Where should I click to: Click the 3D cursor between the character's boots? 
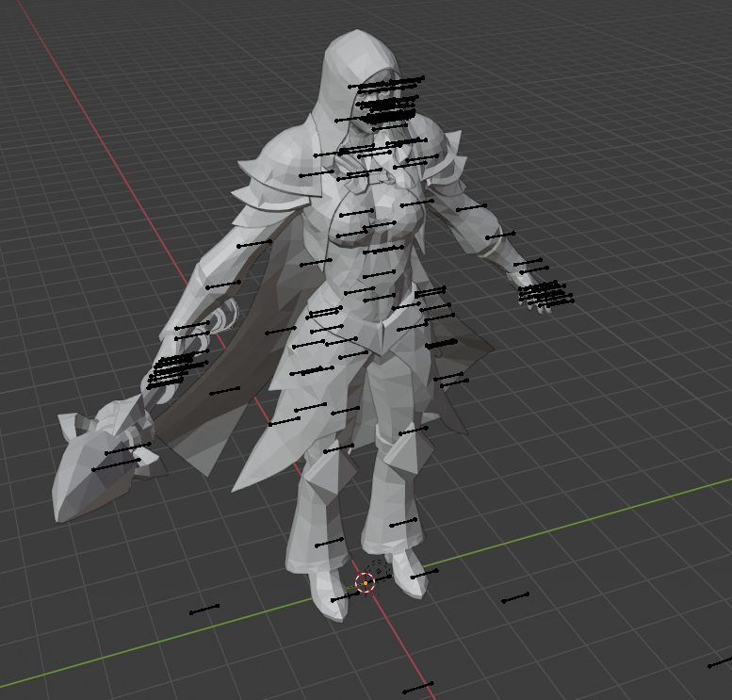click(x=365, y=583)
